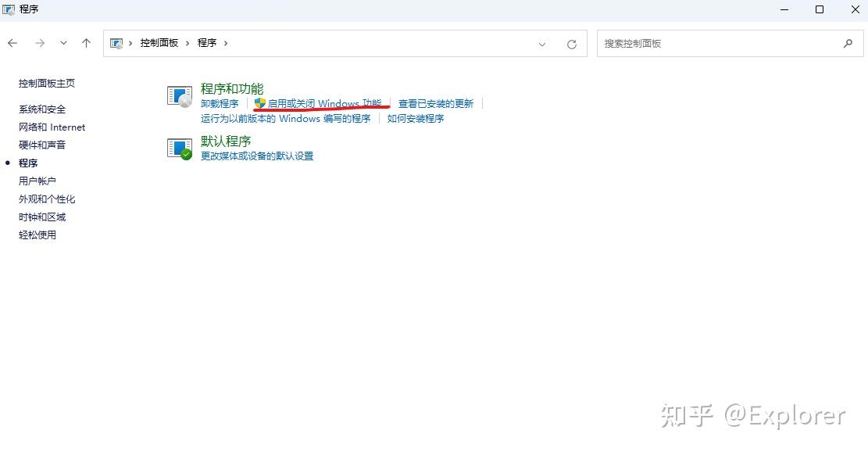Select 程序 in the breadcrumb path
The height and width of the screenshot is (455, 868).
click(207, 43)
